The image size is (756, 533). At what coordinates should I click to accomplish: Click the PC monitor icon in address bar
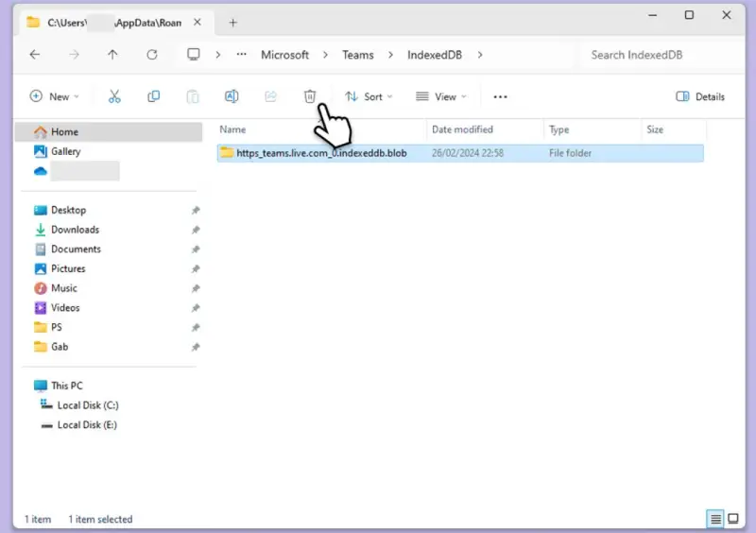(x=194, y=55)
